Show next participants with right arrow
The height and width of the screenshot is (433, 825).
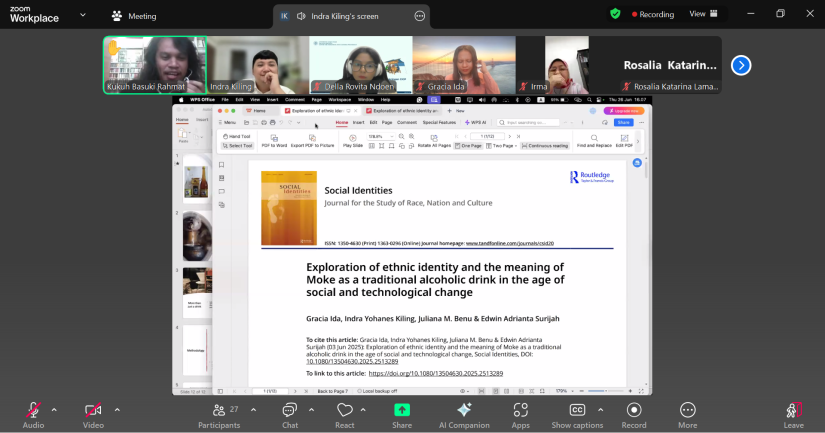coord(741,65)
